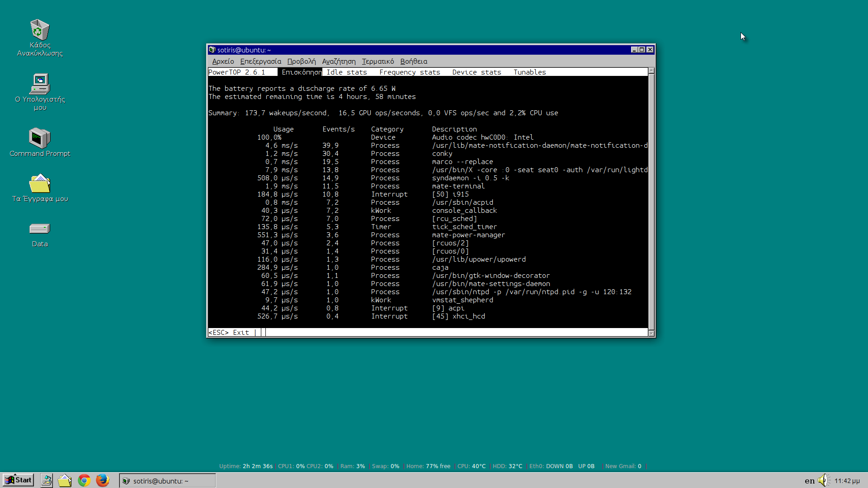The height and width of the screenshot is (488, 868).
Task: Open the Αναζήτηση menu
Action: [339, 61]
